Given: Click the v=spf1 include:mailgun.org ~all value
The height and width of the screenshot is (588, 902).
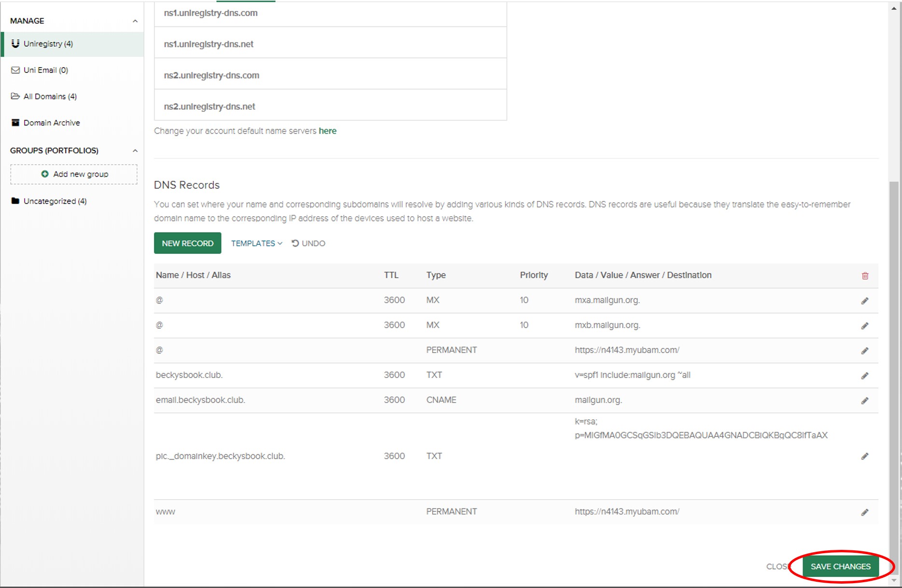Looking at the screenshot, I should click(x=632, y=375).
